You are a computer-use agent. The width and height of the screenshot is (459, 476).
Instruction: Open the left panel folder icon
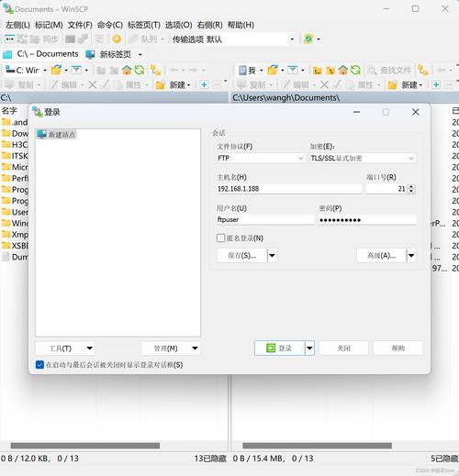[x=56, y=71]
